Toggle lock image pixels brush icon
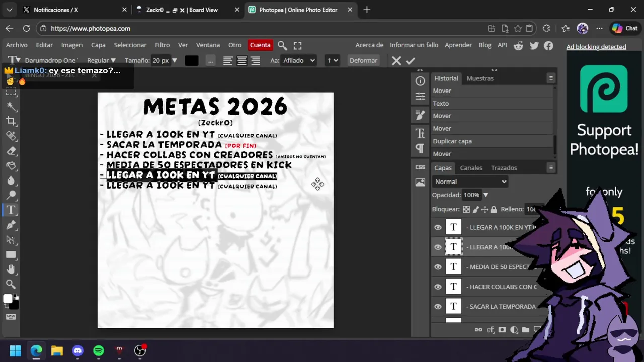Image resolution: width=644 pixels, height=362 pixels. [x=476, y=209]
